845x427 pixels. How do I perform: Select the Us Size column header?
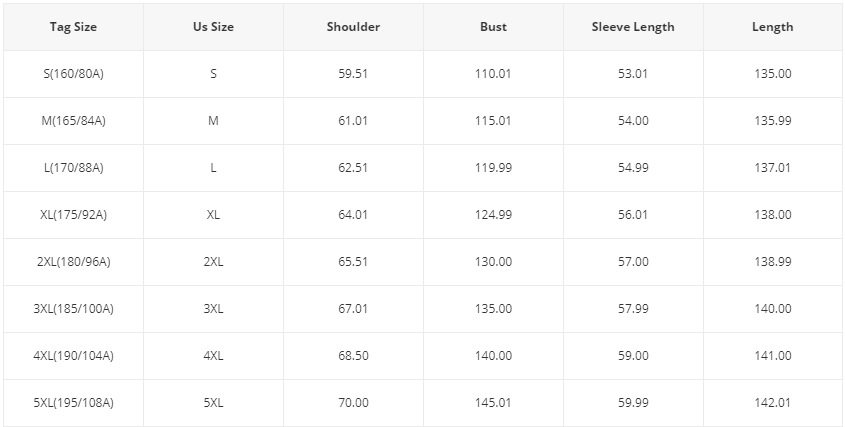pyautogui.click(x=213, y=27)
